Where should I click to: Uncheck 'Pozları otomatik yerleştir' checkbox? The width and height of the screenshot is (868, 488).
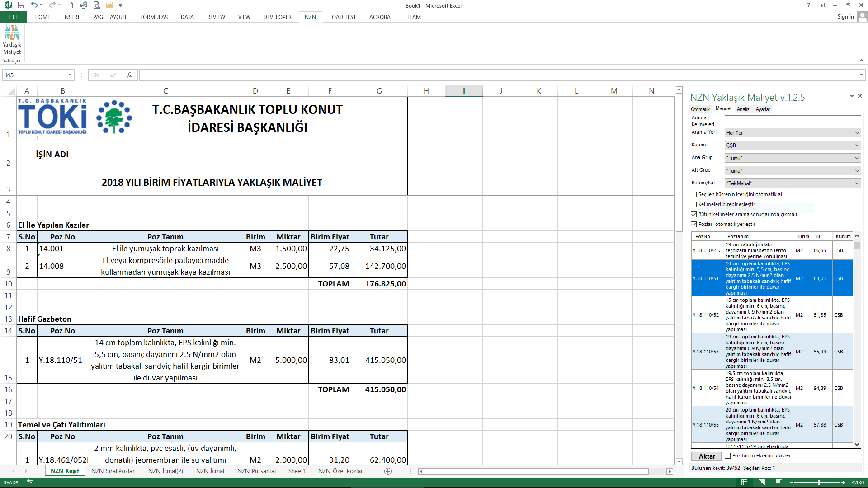point(694,225)
